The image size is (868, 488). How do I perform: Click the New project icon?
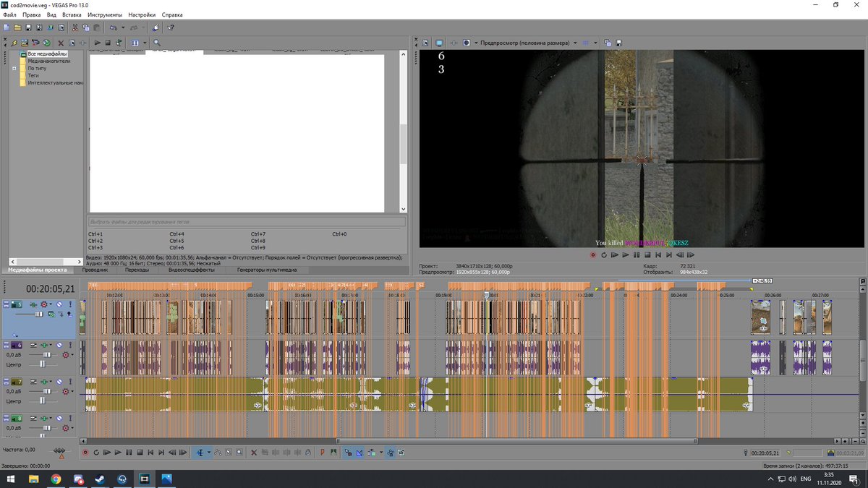pyautogui.click(x=6, y=27)
